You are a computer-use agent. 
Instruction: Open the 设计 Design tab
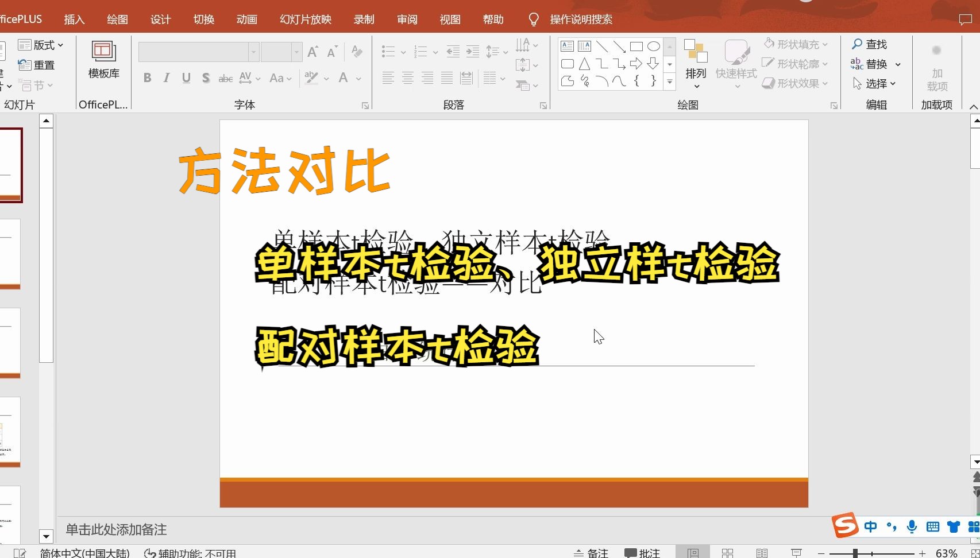click(161, 20)
